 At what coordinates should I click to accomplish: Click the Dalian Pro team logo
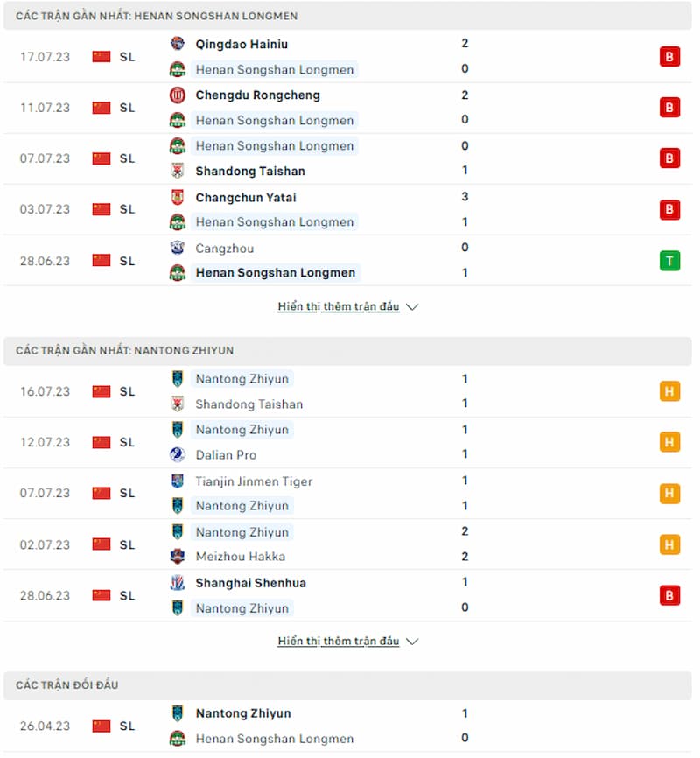pos(178,454)
